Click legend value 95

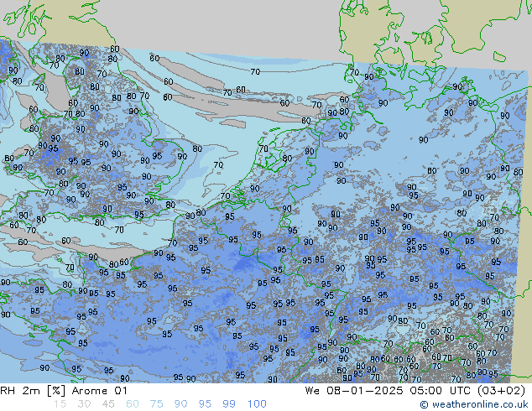[x=205, y=404]
